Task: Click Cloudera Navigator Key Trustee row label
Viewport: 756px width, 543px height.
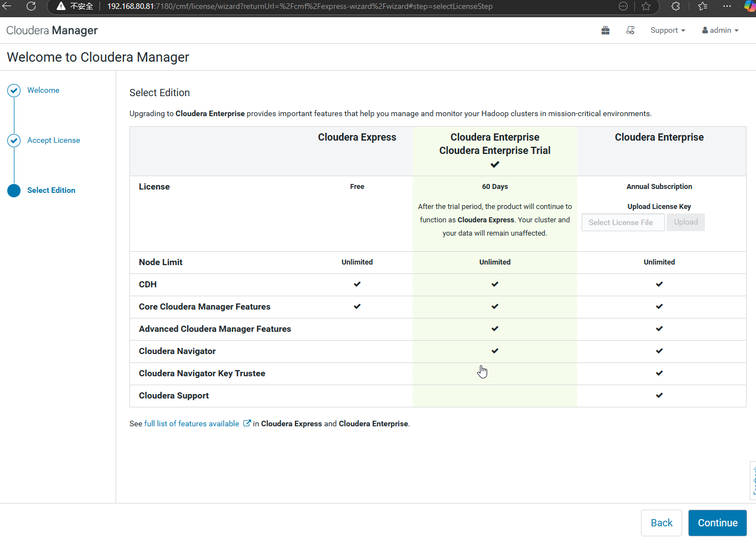Action: click(x=202, y=373)
